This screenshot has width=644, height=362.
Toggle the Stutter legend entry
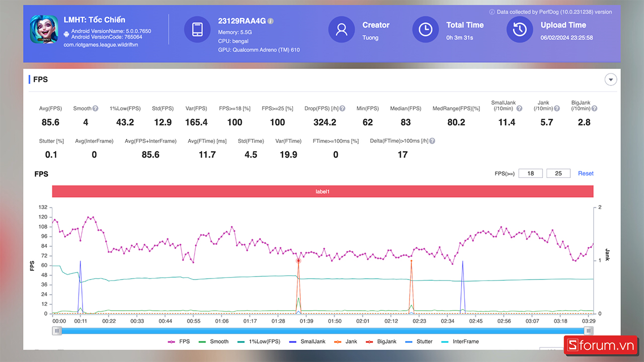(x=418, y=341)
